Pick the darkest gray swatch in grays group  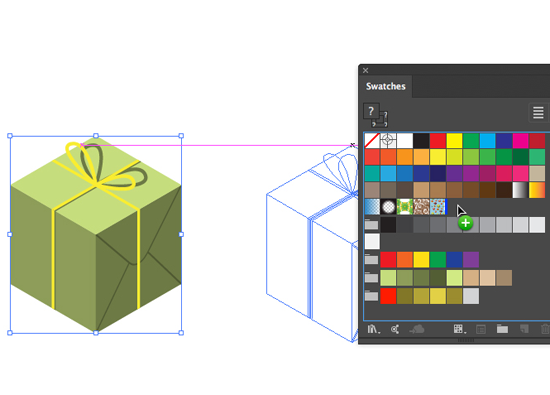click(x=388, y=225)
